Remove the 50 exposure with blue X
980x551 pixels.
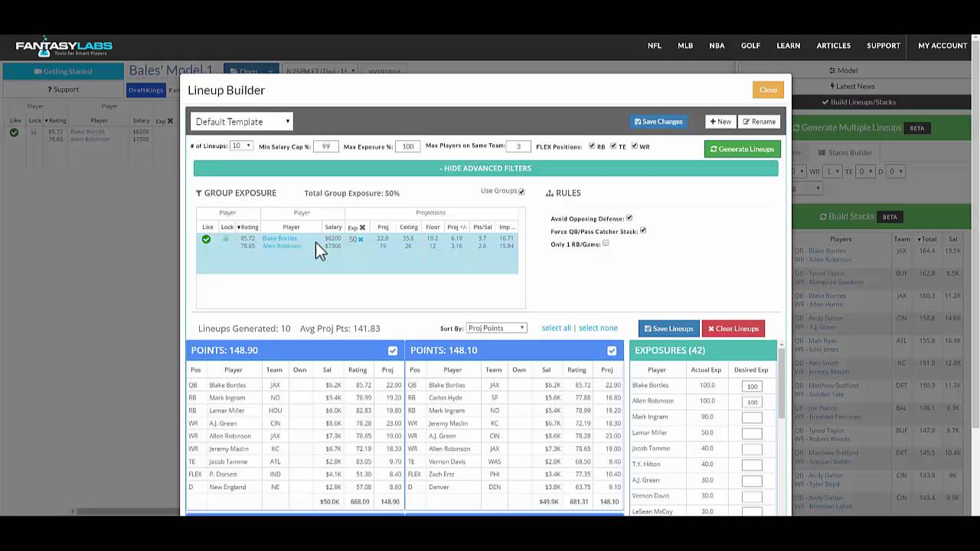click(361, 239)
